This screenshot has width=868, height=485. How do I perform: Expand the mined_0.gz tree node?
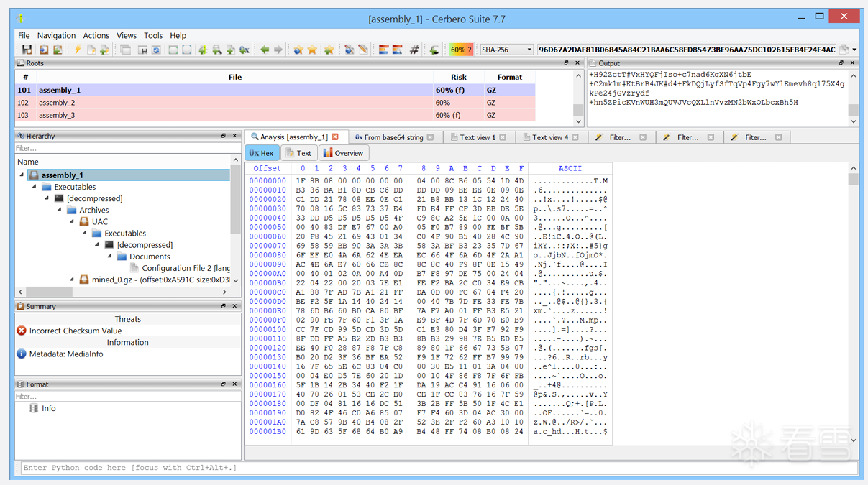[73, 280]
